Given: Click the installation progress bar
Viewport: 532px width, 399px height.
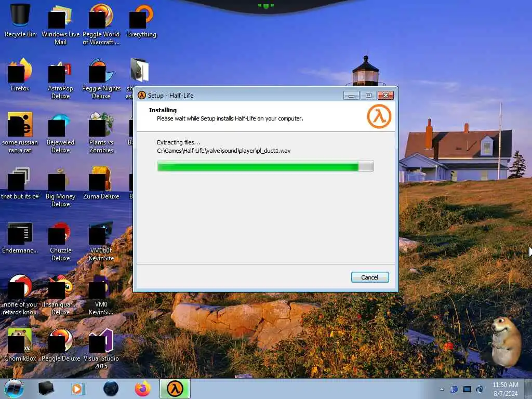Looking at the screenshot, I should [x=265, y=166].
